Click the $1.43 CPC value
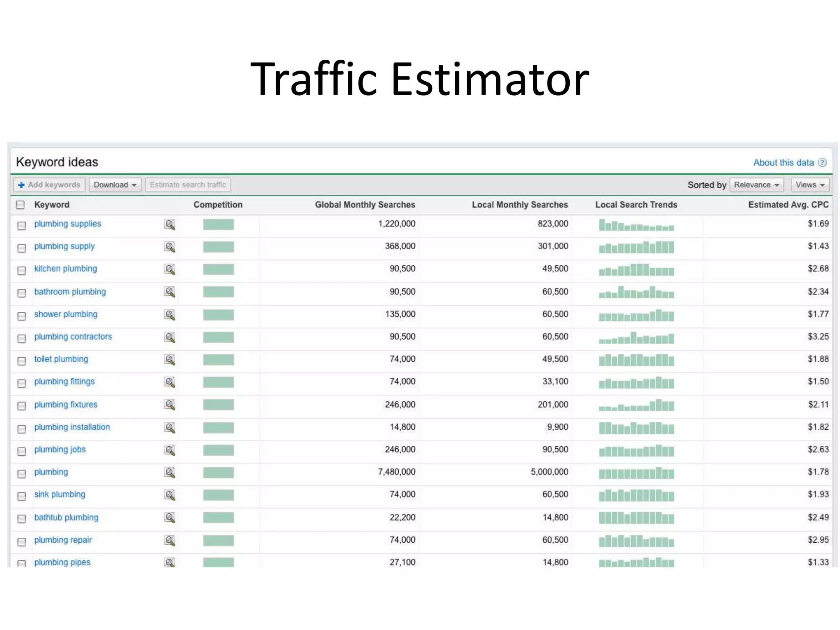 click(818, 247)
